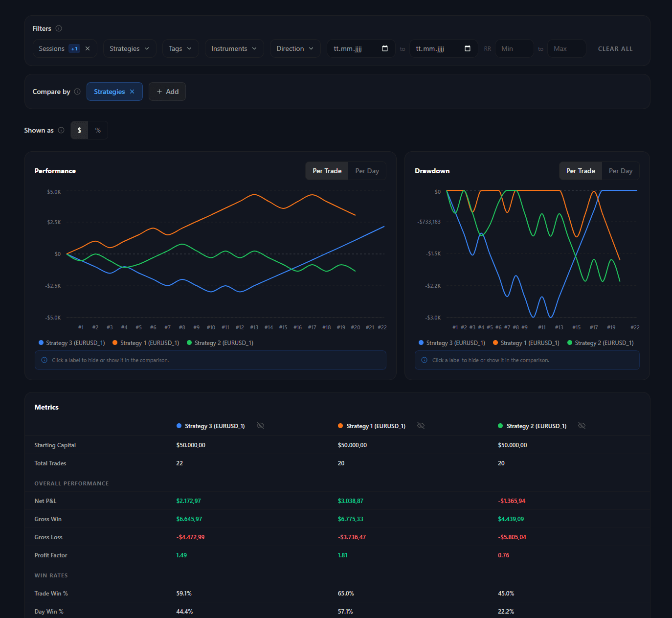672x618 pixels.
Task: Switch Drawdown chart to Per Day
Action: pos(621,171)
